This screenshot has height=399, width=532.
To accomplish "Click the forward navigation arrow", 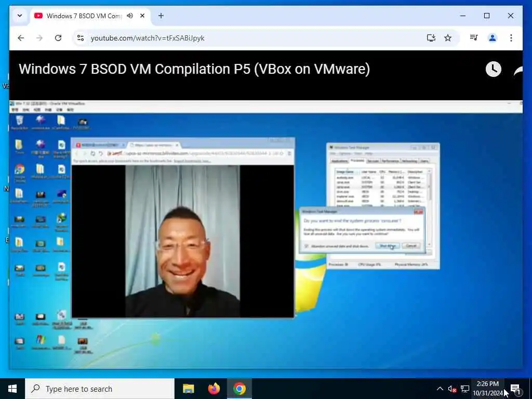I will (39, 38).
